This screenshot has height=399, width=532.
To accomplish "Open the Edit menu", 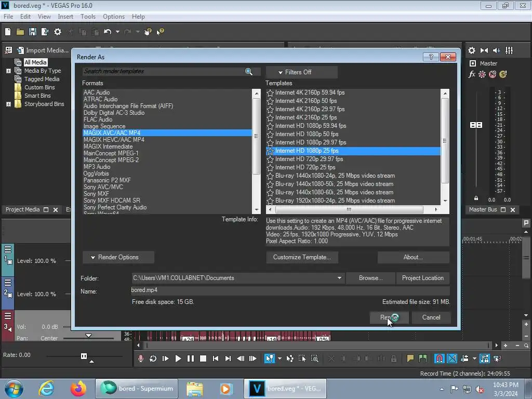I will (25, 17).
